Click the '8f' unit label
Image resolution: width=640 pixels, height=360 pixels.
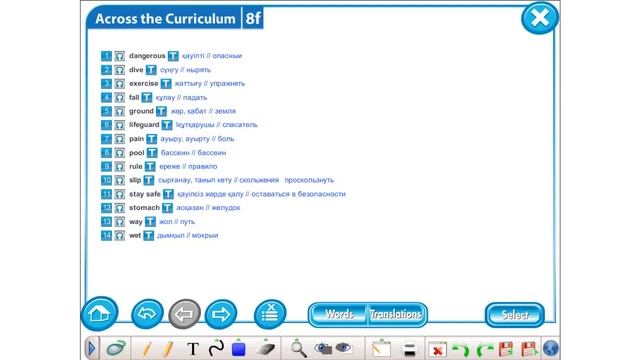click(x=253, y=18)
